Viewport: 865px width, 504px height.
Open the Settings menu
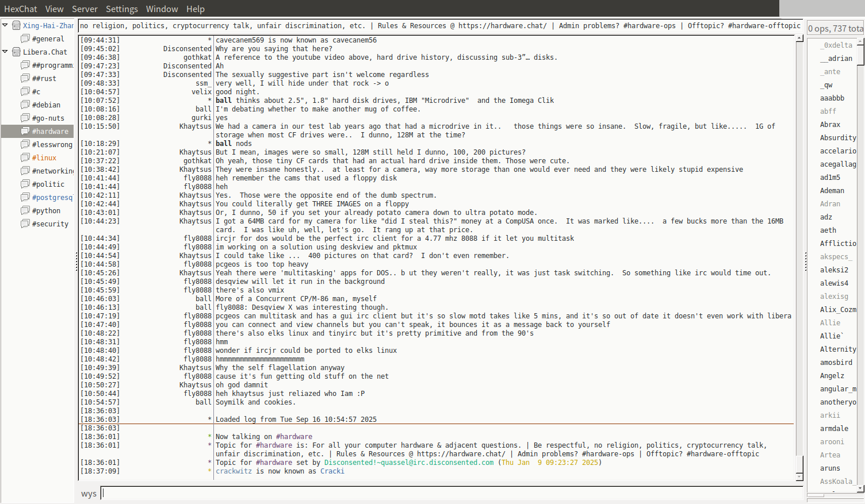[x=122, y=9]
